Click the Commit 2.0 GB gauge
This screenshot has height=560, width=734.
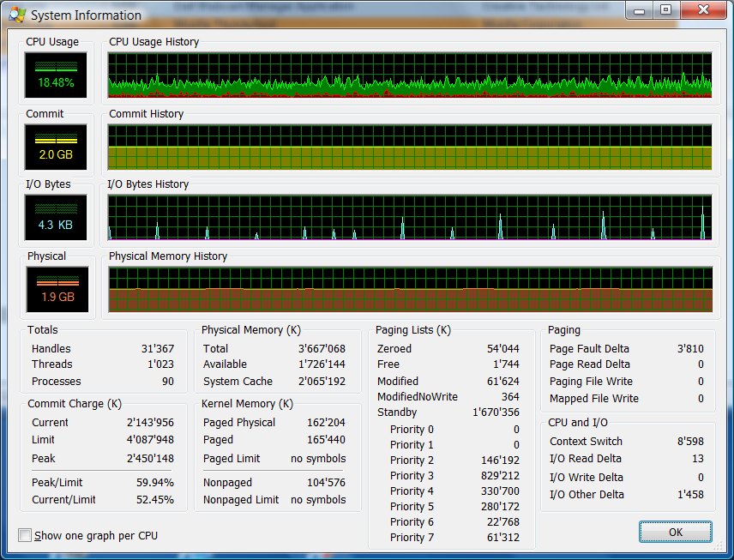[56, 147]
